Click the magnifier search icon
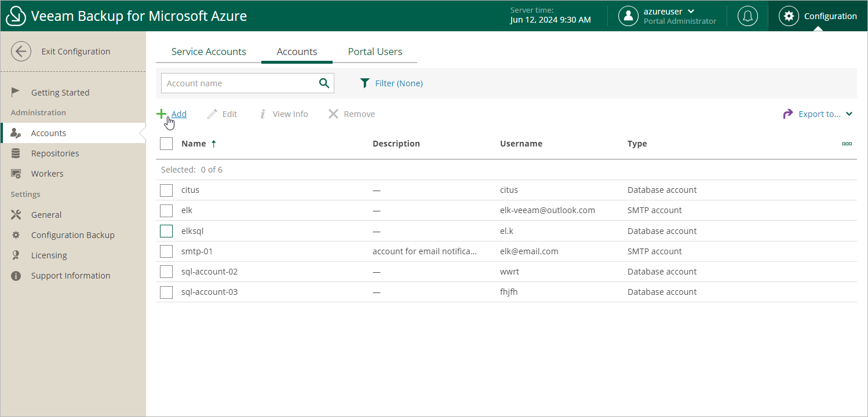 [x=324, y=83]
